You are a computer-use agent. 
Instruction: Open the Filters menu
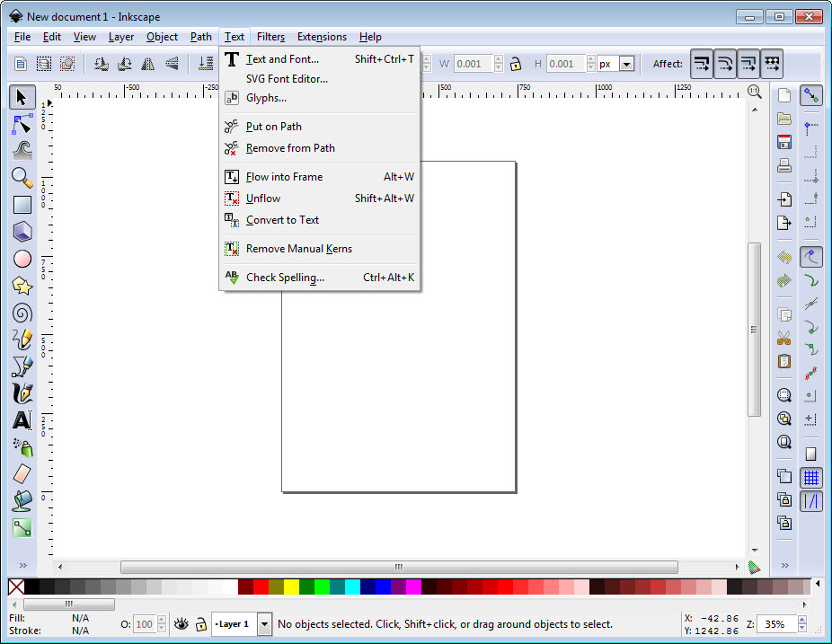[270, 37]
